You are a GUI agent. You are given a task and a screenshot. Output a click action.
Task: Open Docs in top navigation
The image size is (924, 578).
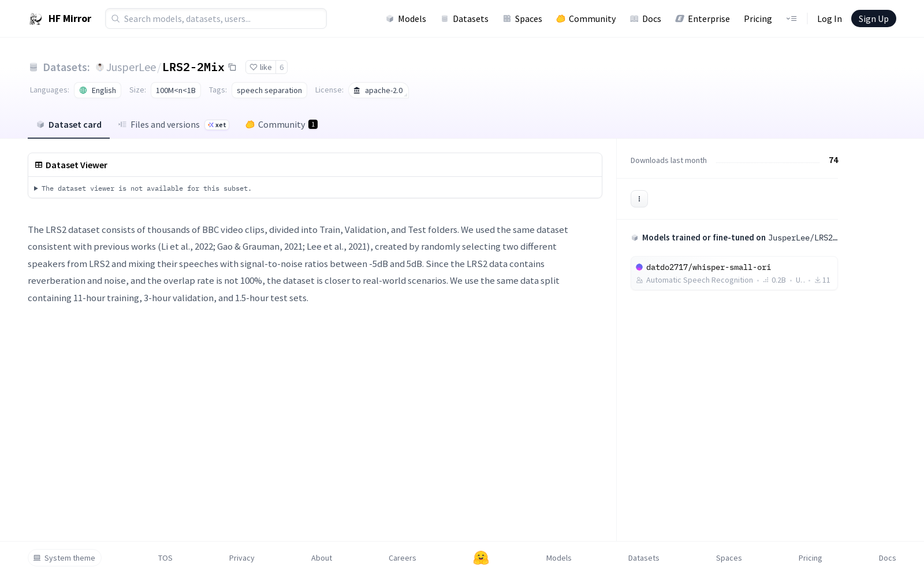point(645,18)
